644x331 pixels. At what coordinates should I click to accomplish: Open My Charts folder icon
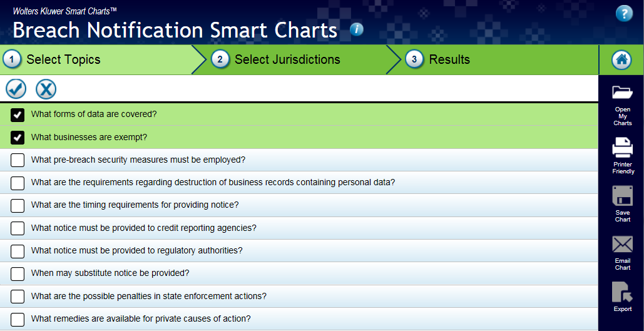point(623,93)
